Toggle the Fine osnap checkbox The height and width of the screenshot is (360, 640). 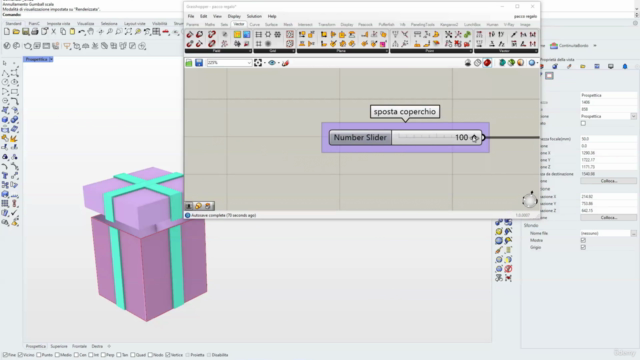pos(5,355)
